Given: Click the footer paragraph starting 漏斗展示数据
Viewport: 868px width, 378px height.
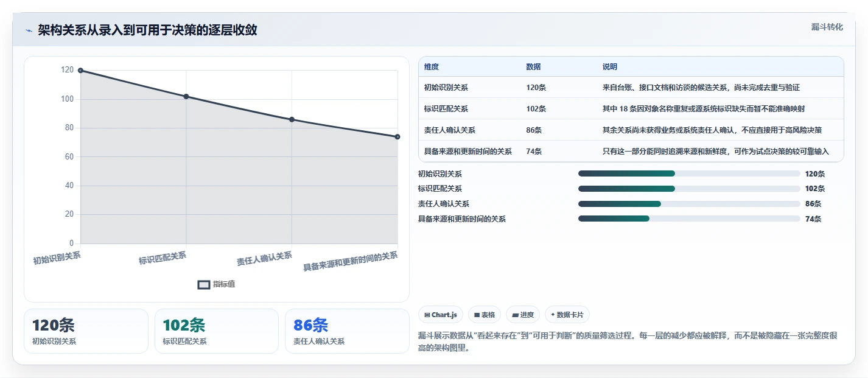Looking at the screenshot, I should pyautogui.click(x=628, y=343).
